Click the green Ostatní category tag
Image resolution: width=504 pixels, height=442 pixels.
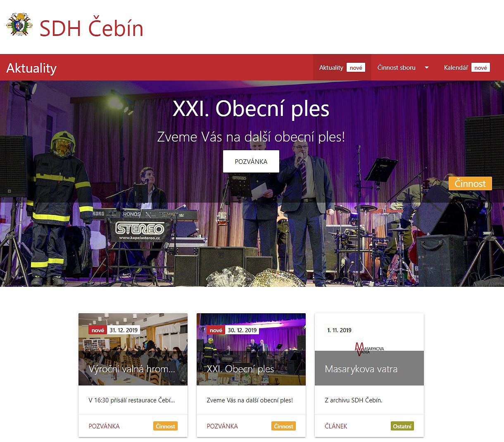click(x=402, y=426)
